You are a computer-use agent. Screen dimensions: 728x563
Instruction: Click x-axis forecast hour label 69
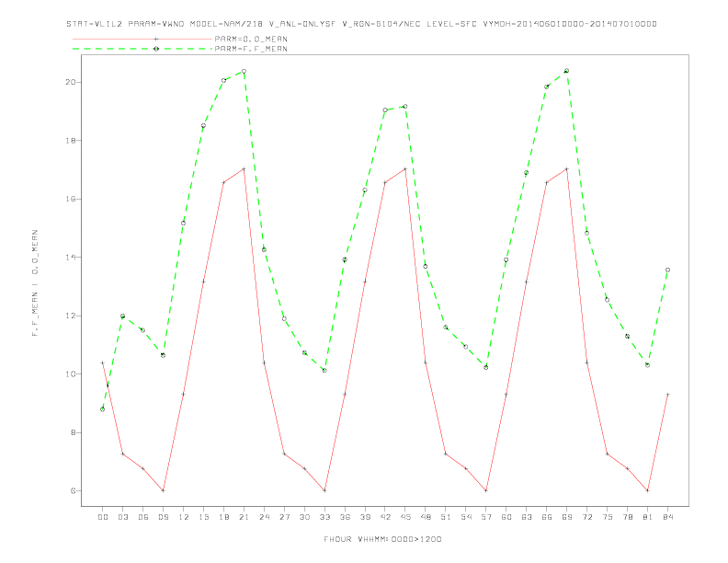click(x=567, y=517)
